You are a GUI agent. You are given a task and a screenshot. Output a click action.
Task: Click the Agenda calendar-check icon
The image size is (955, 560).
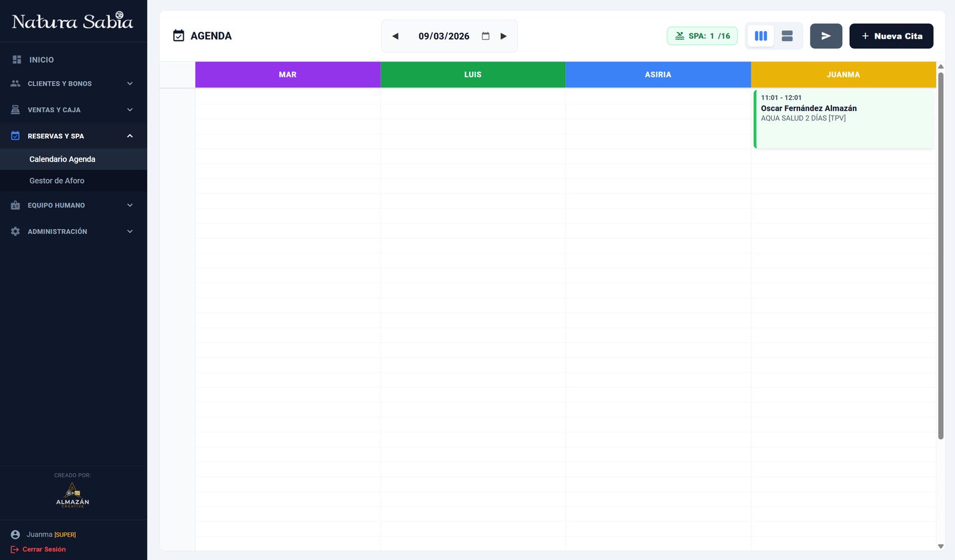[x=178, y=36]
